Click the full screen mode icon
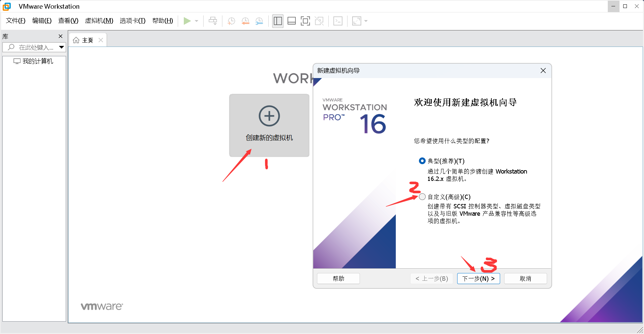 pos(305,21)
